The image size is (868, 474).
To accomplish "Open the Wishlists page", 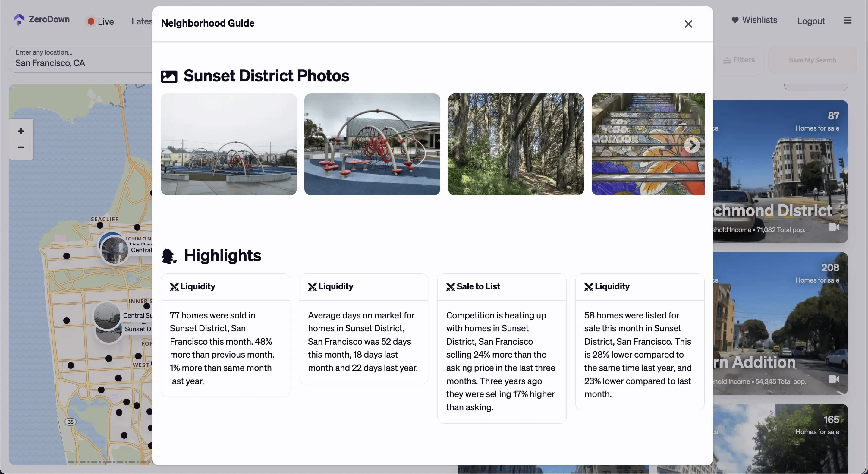I will pos(754,20).
